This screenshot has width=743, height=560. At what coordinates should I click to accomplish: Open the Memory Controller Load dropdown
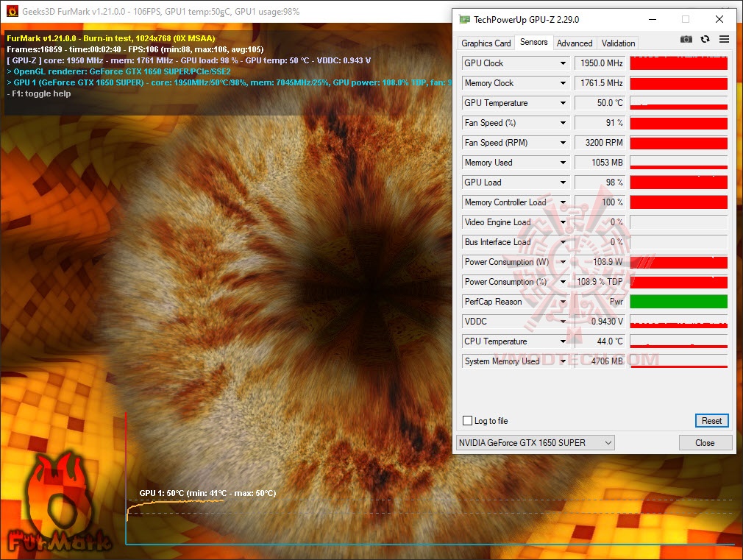563,202
